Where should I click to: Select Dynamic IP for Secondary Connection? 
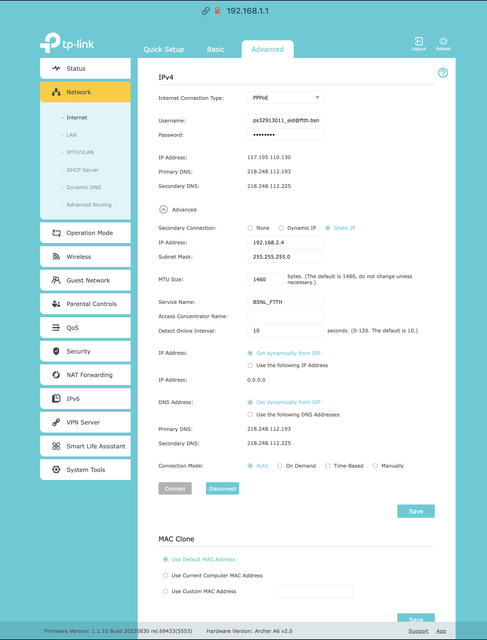pyautogui.click(x=281, y=228)
